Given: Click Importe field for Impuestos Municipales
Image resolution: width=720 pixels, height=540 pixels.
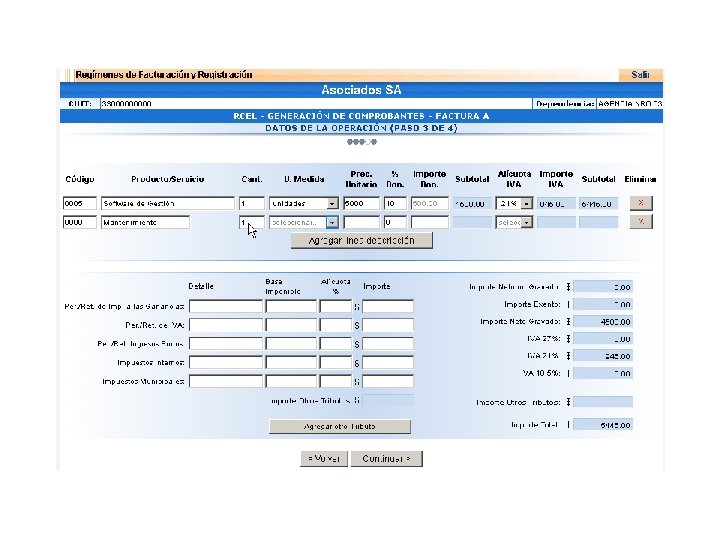Looking at the screenshot, I should 388,381.
